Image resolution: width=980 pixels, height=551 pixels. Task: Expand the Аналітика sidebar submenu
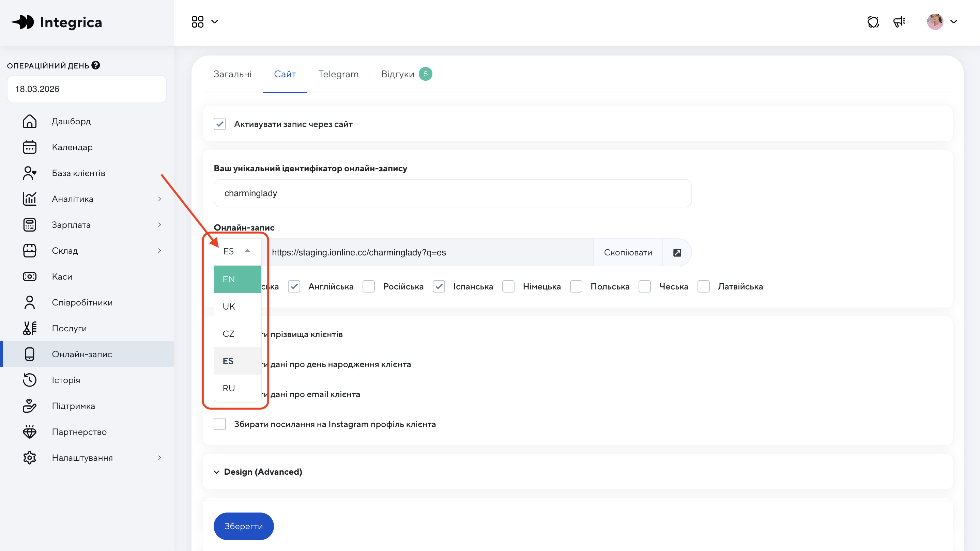point(159,199)
